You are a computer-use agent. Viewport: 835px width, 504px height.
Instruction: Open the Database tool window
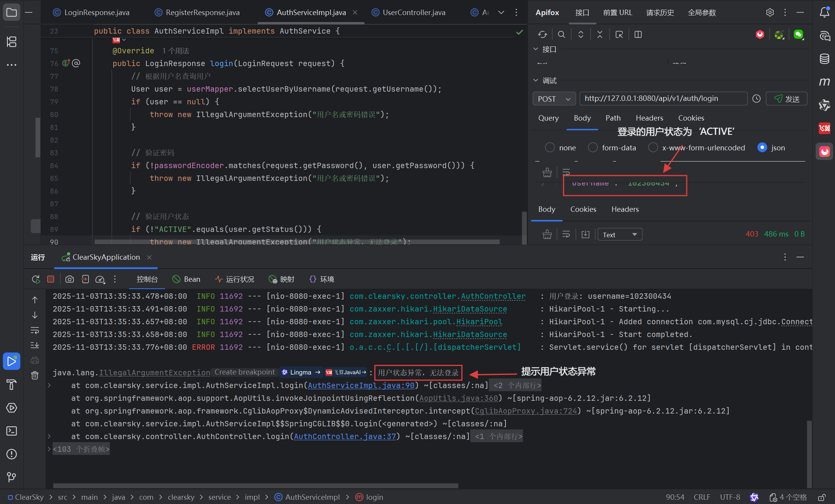pyautogui.click(x=825, y=59)
